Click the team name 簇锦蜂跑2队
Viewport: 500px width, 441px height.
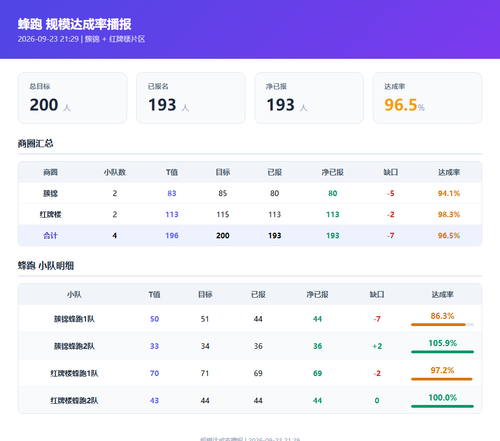(x=74, y=346)
